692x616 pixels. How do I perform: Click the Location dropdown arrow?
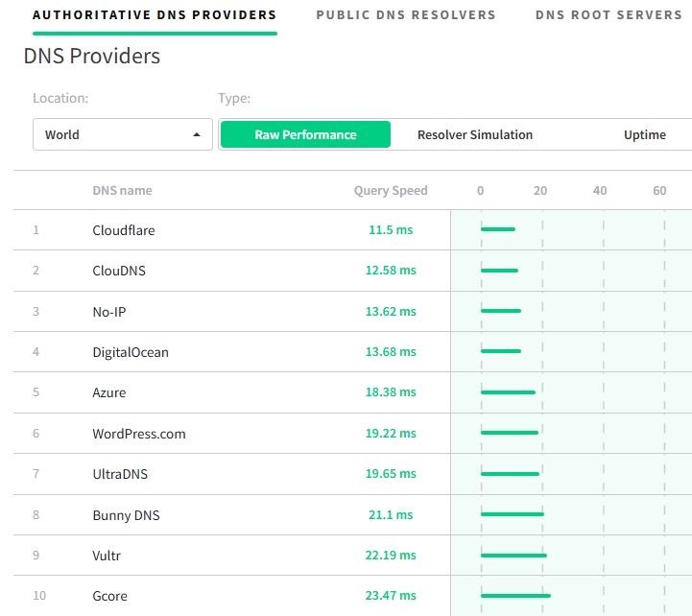point(197,134)
